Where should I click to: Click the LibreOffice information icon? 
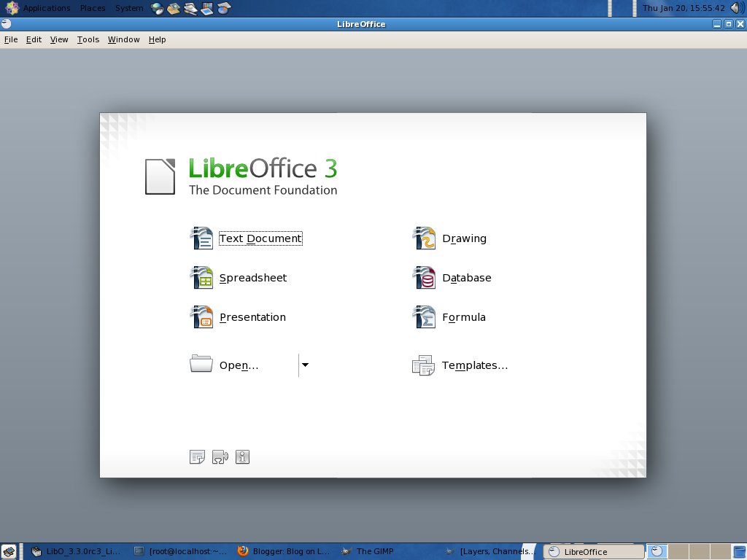[x=242, y=457]
